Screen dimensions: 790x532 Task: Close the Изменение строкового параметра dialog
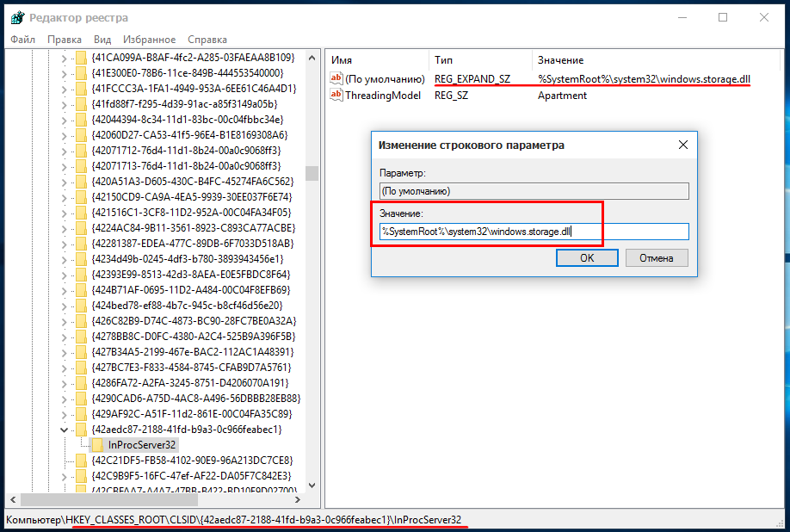683,145
